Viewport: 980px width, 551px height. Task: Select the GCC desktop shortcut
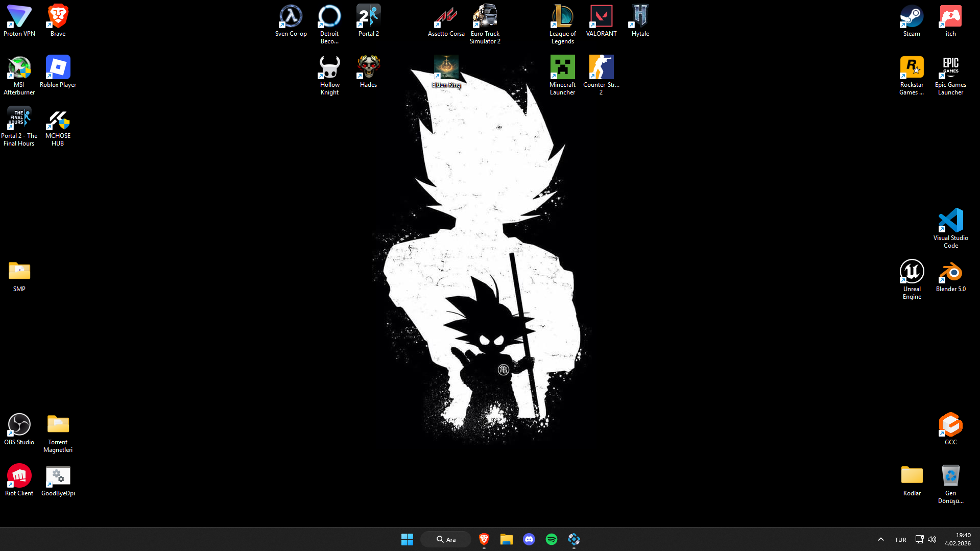pyautogui.click(x=951, y=429)
